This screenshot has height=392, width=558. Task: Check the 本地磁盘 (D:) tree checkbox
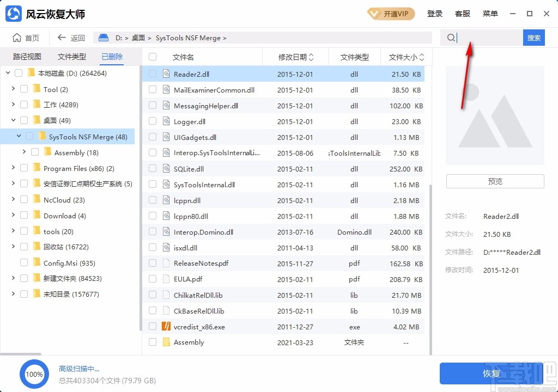pos(19,73)
